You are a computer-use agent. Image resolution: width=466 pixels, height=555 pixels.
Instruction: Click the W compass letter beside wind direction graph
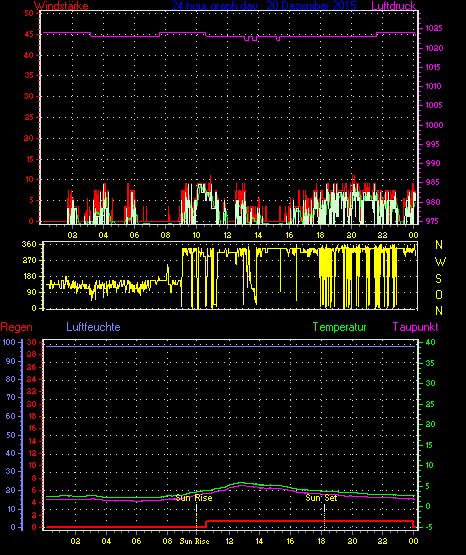pos(440,262)
